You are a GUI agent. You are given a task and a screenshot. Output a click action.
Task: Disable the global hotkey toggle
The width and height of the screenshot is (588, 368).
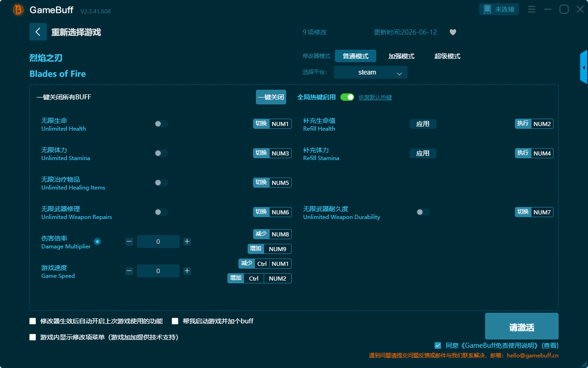tap(347, 97)
